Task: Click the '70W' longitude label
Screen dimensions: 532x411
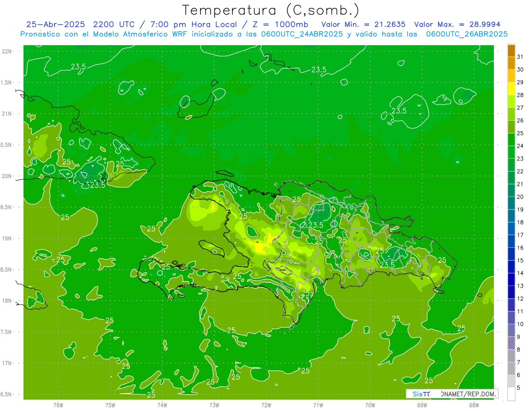Action: coord(370,405)
